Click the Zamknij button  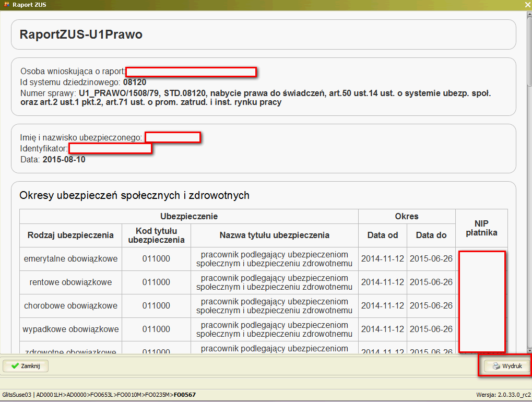[x=26, y=366]
